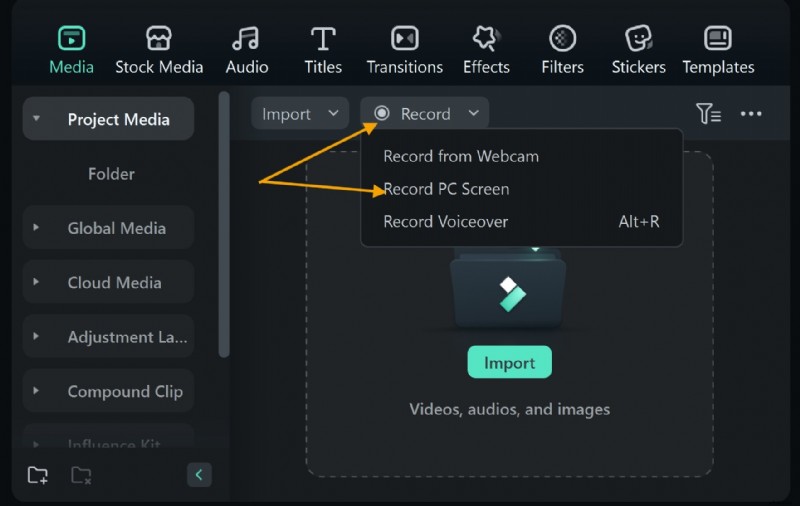Screen dimensions: 800x506
Task: Add a new folder with bottom icon
Action: [x=38, y=475]
